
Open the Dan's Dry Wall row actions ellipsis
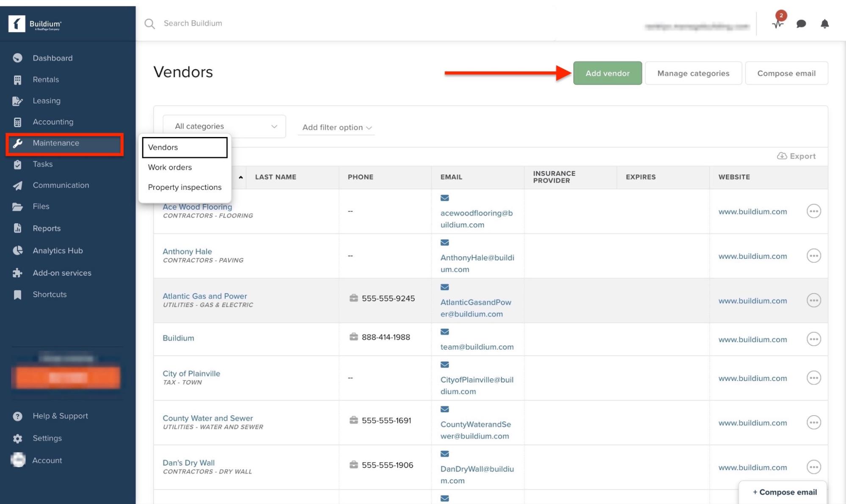(x=813, y=467)
